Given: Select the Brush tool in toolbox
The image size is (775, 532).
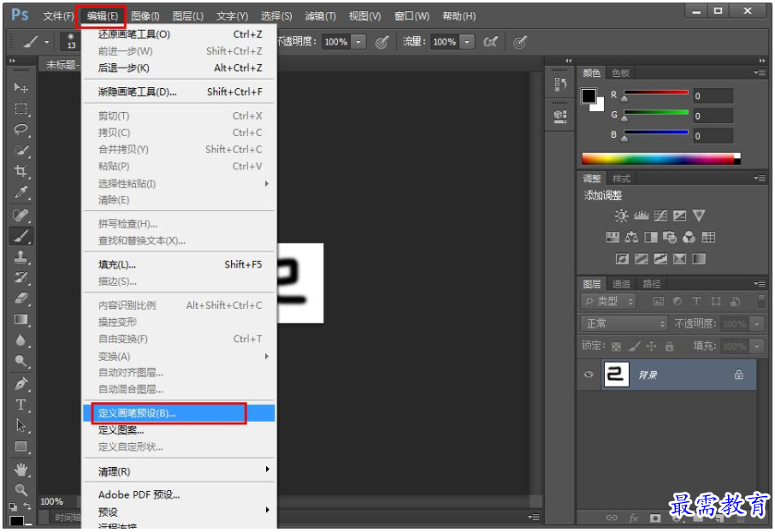Looking at the screenshot, I should pos(21,236).
